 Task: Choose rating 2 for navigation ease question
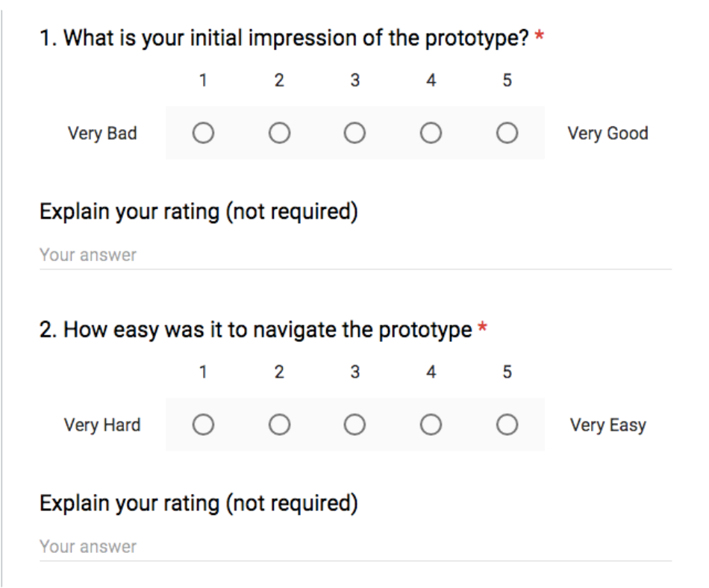tap(279, 425)
